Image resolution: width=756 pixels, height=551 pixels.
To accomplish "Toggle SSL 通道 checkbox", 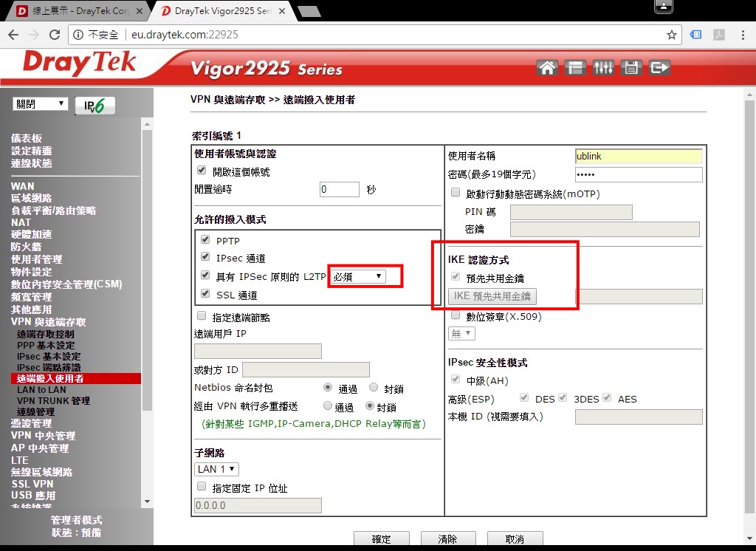I will point(205,293).
